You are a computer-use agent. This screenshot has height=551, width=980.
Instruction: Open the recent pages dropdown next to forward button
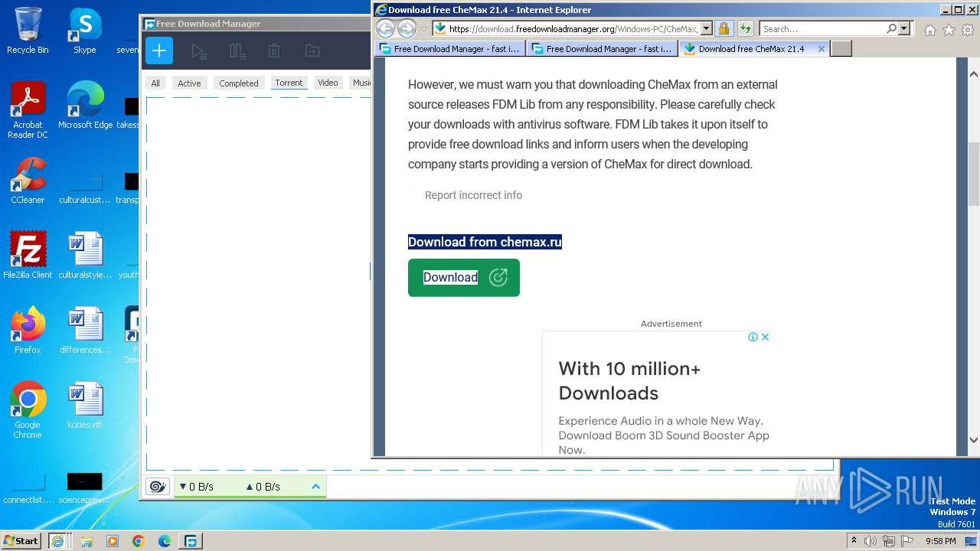tap(423, 29)
